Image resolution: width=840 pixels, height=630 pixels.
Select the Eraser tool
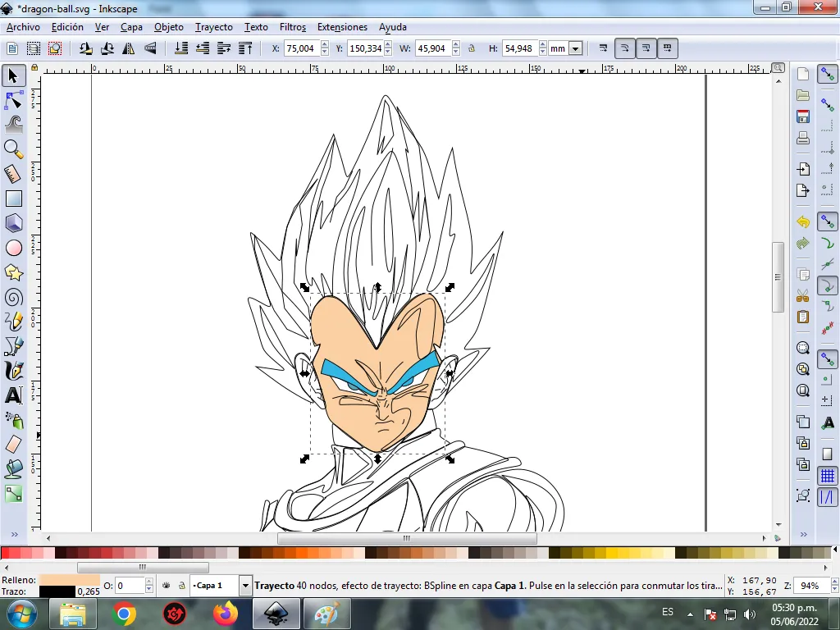coord(13,445)
